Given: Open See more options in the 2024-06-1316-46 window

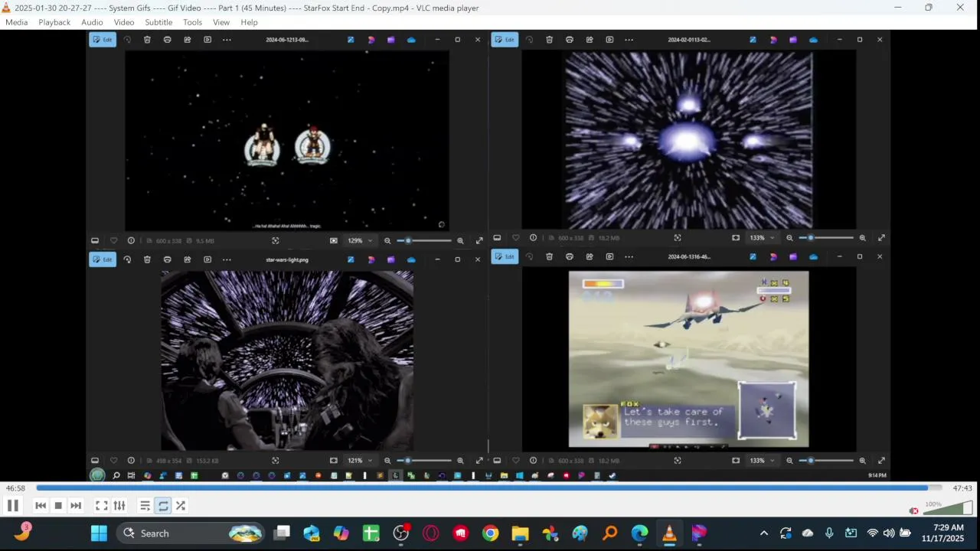Looking at the screenshot, I should [x=629, y=256].
